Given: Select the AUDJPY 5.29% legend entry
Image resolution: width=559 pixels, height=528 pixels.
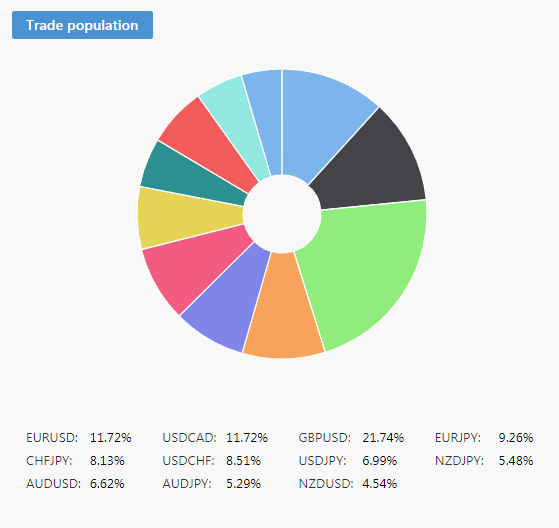Looking at the screenshot, I should (212, 484).
